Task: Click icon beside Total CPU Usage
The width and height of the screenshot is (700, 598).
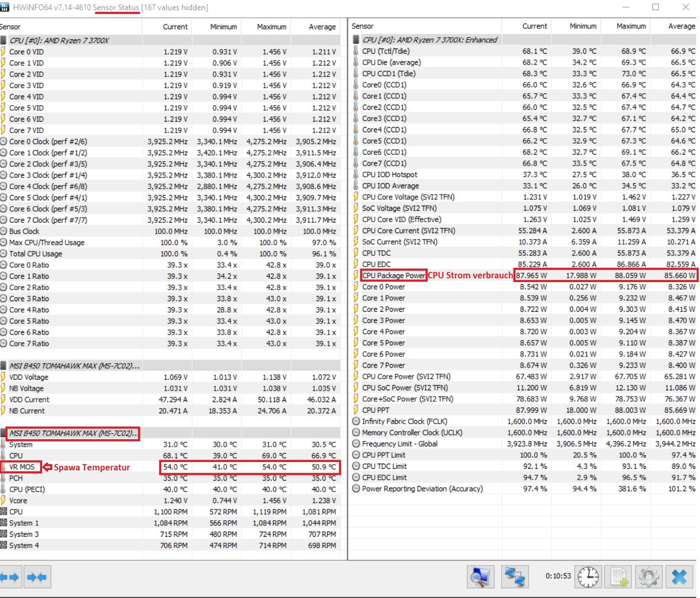Action: pos(3,253)
